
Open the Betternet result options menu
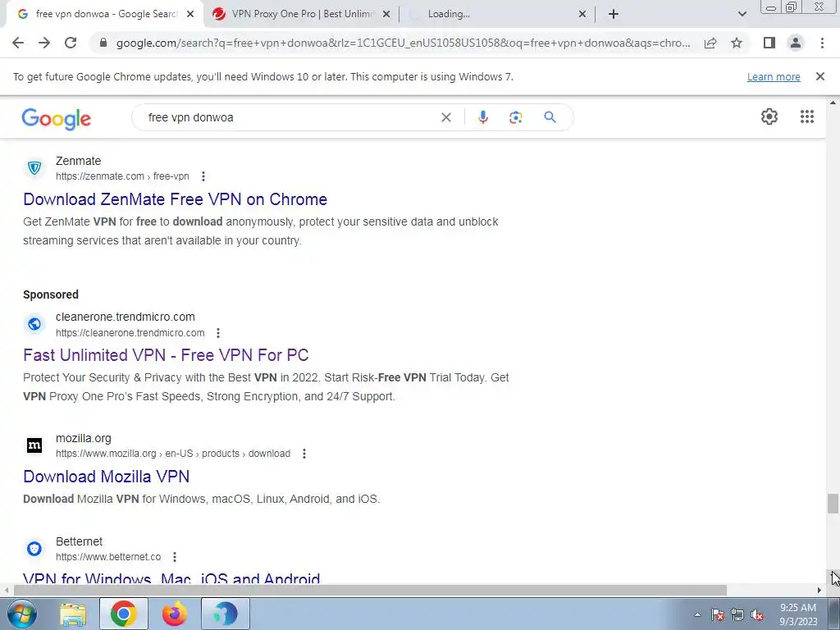pos(175,557)
